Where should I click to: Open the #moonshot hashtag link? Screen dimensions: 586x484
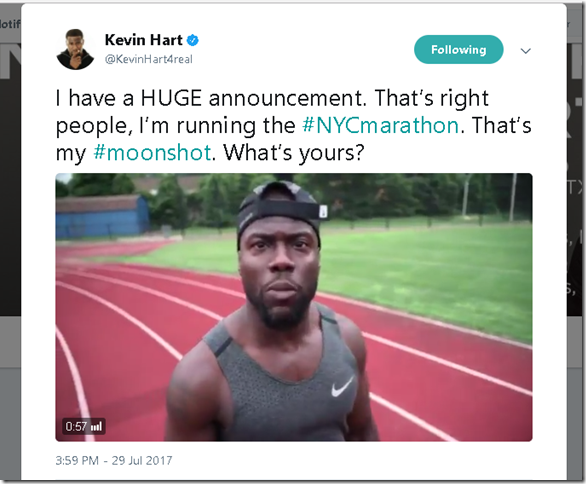[x=152, y=152]
